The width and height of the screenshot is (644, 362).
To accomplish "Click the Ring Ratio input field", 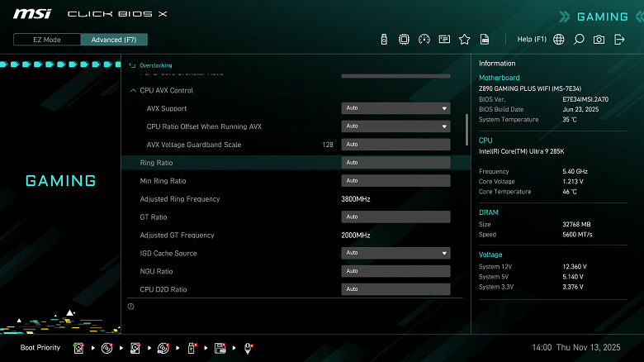I will pos(395,163).
